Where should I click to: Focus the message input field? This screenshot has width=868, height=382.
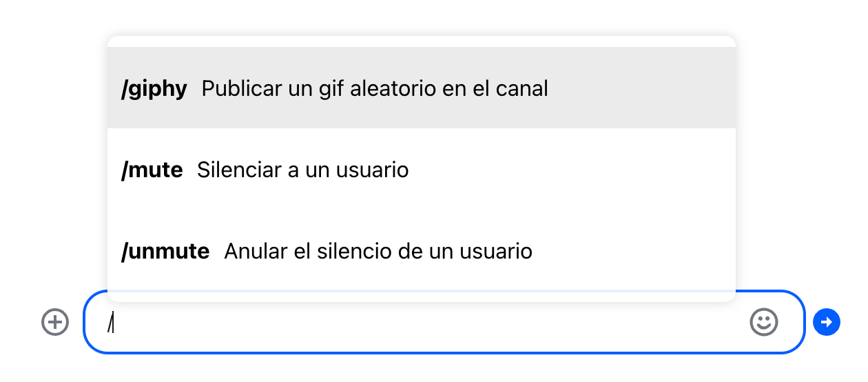pyautogui.click(x=427, y=323)
